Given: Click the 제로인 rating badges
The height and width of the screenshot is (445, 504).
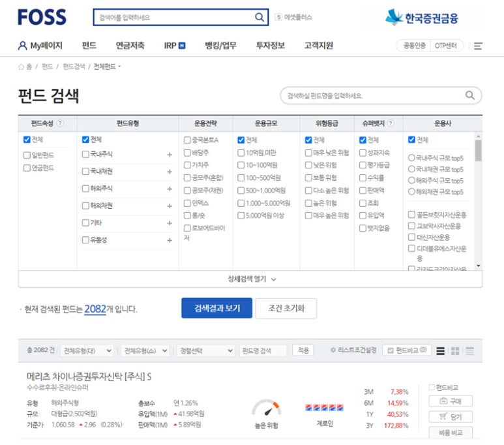Looking at the screenshot, I should (x=324, y=408).
